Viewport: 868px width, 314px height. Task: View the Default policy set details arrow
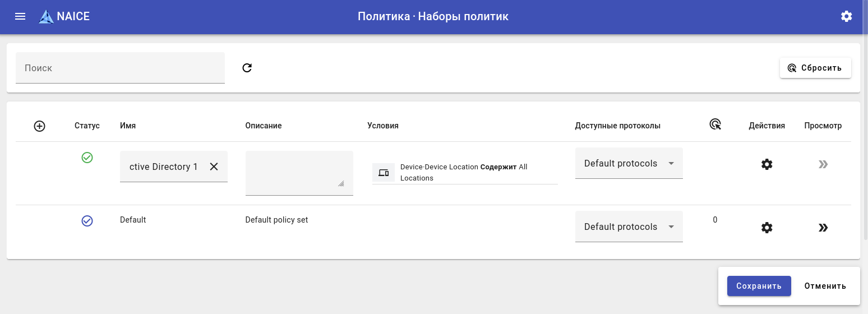coord(823,228)
